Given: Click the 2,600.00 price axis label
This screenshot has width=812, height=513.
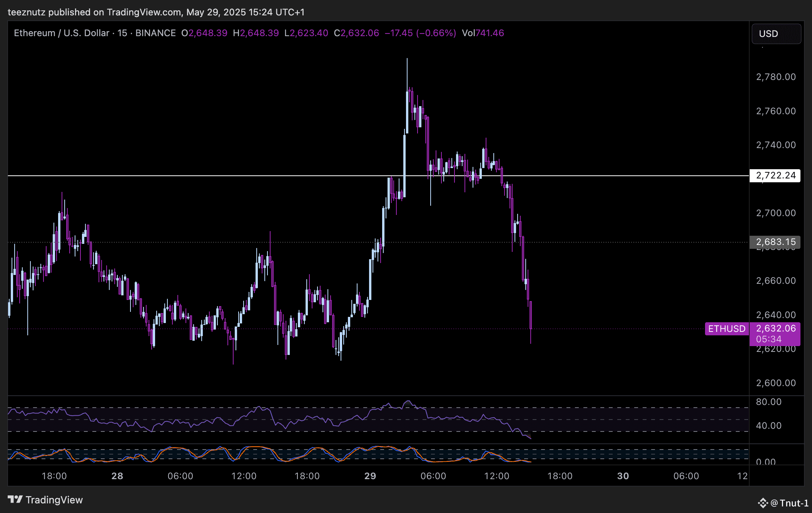Looking at the screenshot, I should click(776, 383).
